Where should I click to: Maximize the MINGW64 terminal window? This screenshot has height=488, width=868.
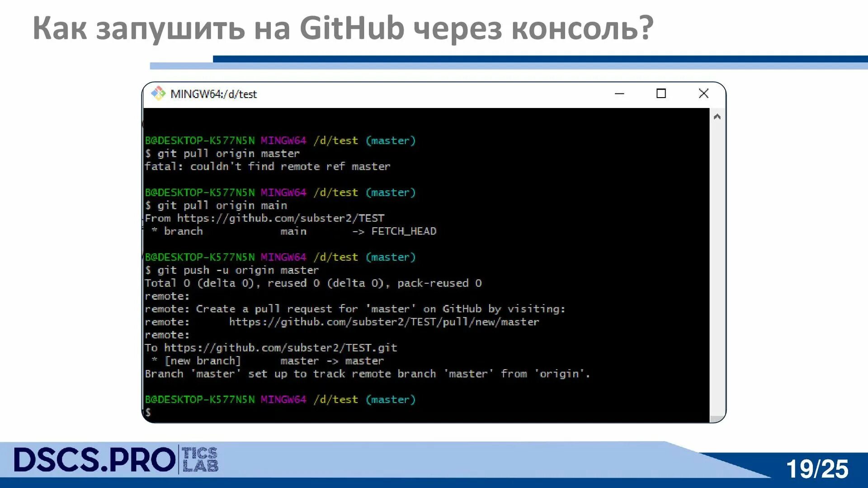(x=661, y=94)
